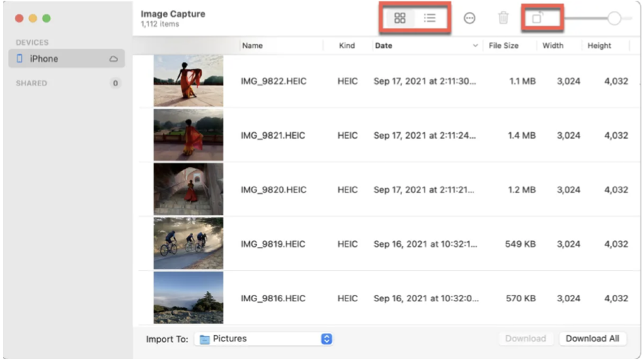Screen dimensions: 644x362
Task: Click date Sep 17, 2021 at 2:11:21
Action: [424, 189]
